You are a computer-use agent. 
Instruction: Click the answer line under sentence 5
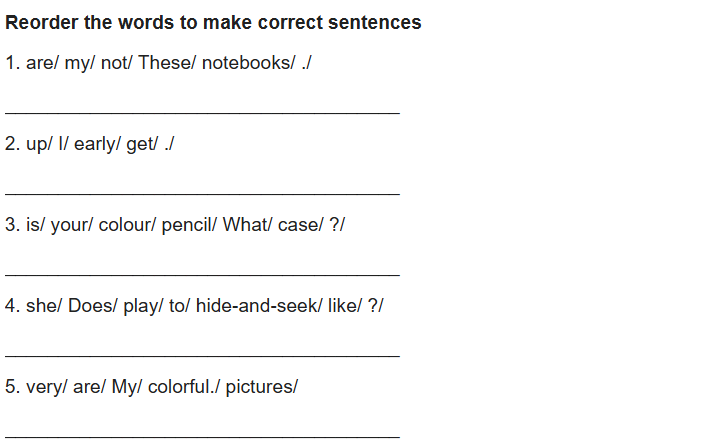pos(202,437)
